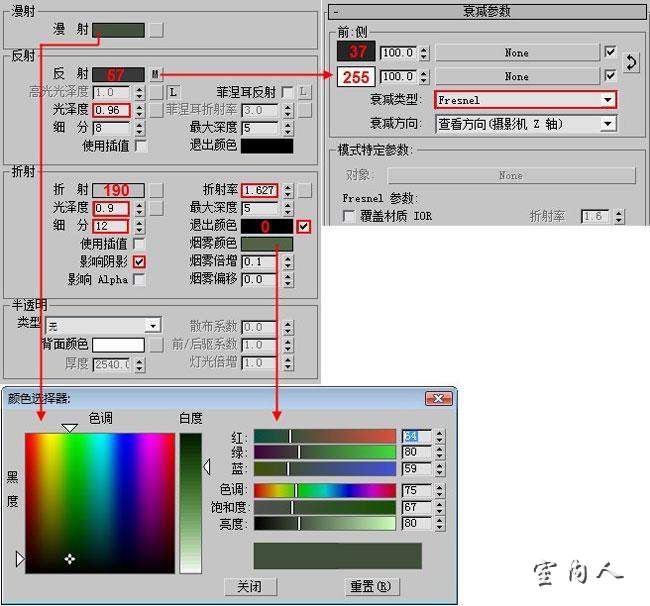Close the 颜色选择器 dialog with the X
650x606 pixels.
439,399
